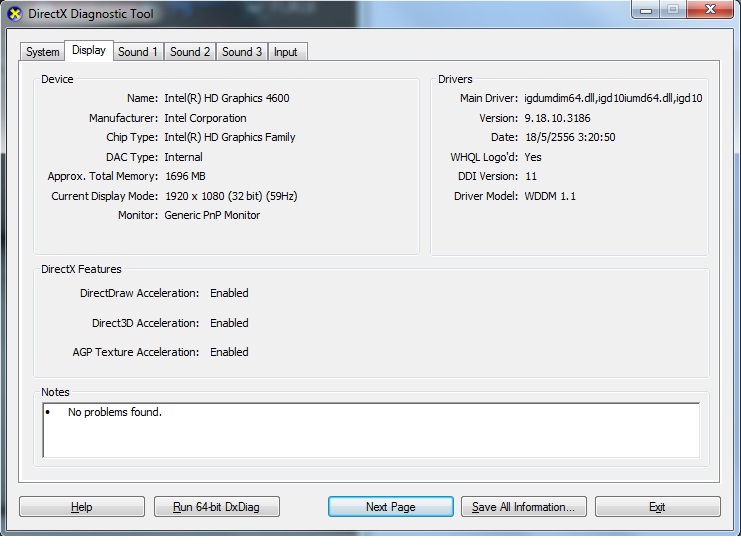
Task: Click the Exit button
Action: pos(657,507)
